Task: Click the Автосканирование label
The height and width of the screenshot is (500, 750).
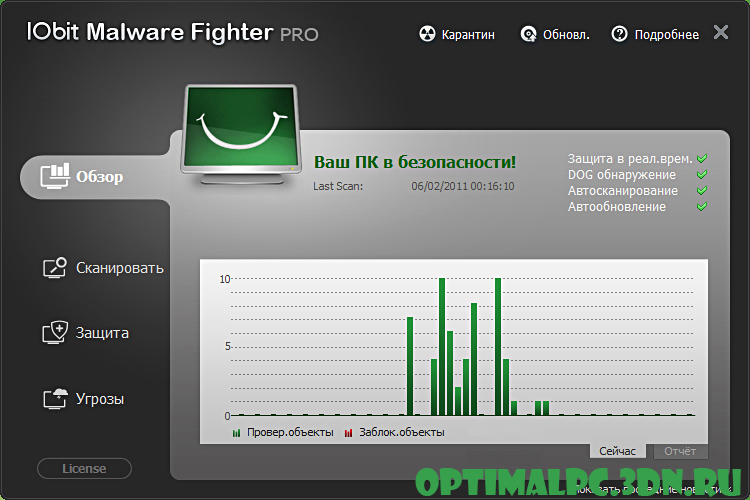Action: (x=623, y=191)
